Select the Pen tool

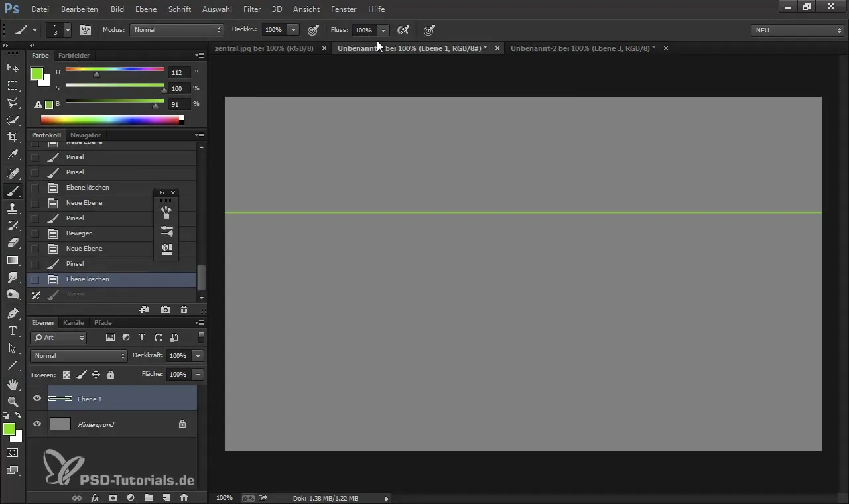click(x=13, y=313)
